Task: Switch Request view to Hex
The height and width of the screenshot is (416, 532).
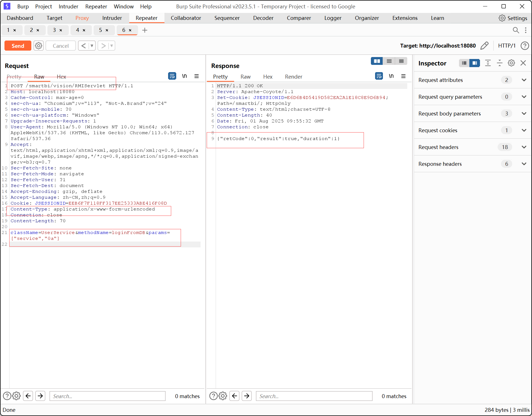Action: click(x=61, y=77)
